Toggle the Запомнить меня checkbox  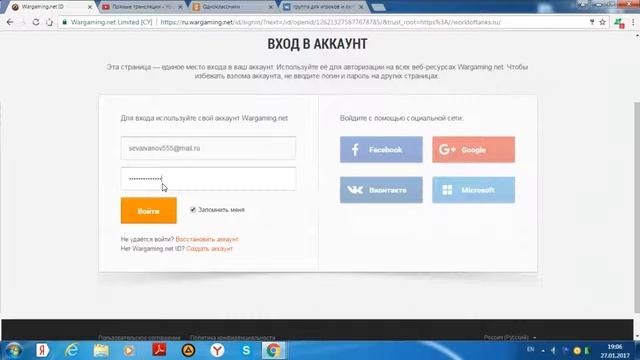tap(193, 210)
